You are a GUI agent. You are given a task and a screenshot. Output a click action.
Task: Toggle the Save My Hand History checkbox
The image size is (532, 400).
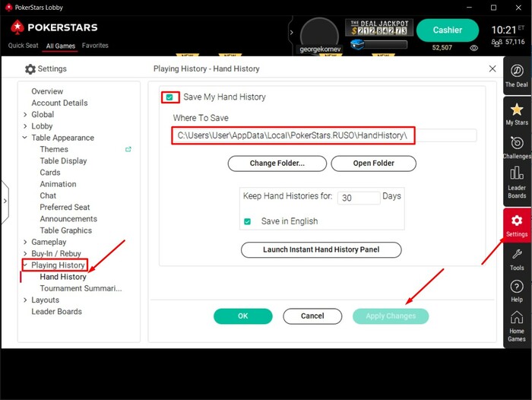point(169,97)
